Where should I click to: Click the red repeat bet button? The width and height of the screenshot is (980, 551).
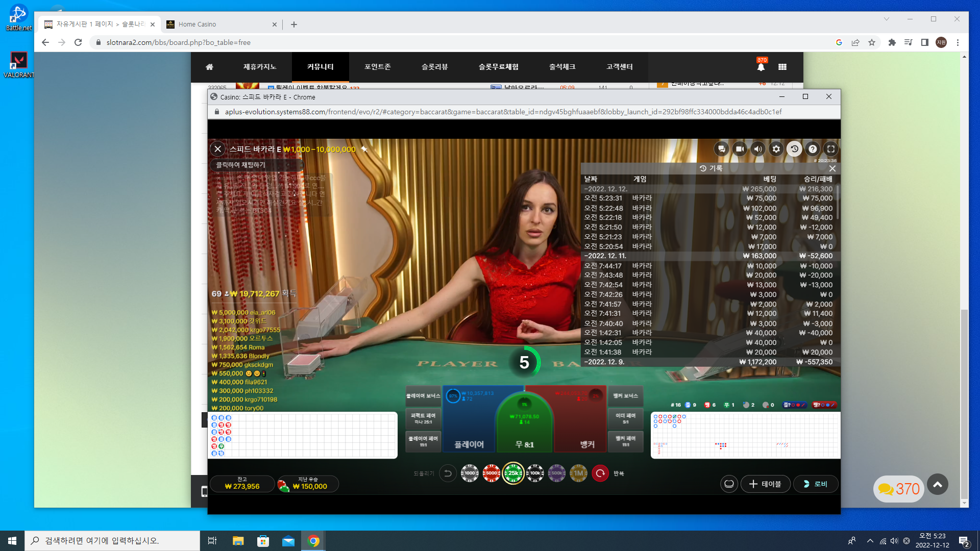tap(600, 473)
